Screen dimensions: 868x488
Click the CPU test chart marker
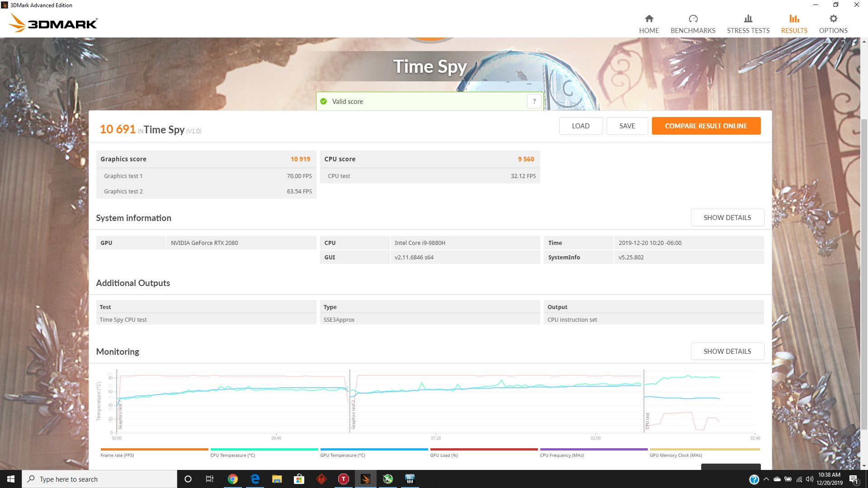[647, 420]
